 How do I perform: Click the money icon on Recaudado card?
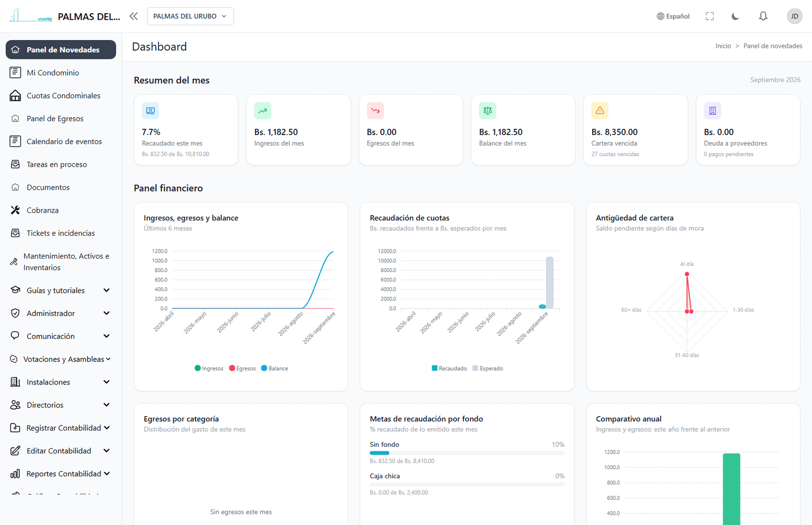150,111
